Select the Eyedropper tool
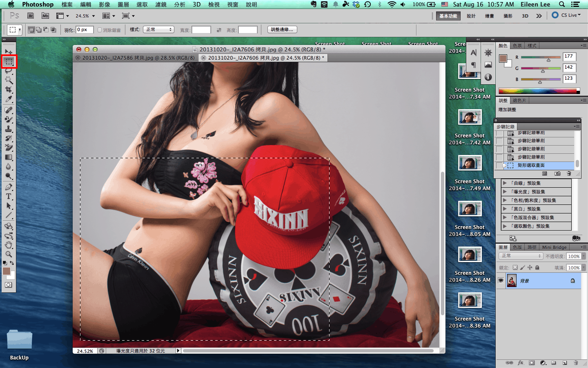This screenshot has width=588, height=368. pos(9,99)
